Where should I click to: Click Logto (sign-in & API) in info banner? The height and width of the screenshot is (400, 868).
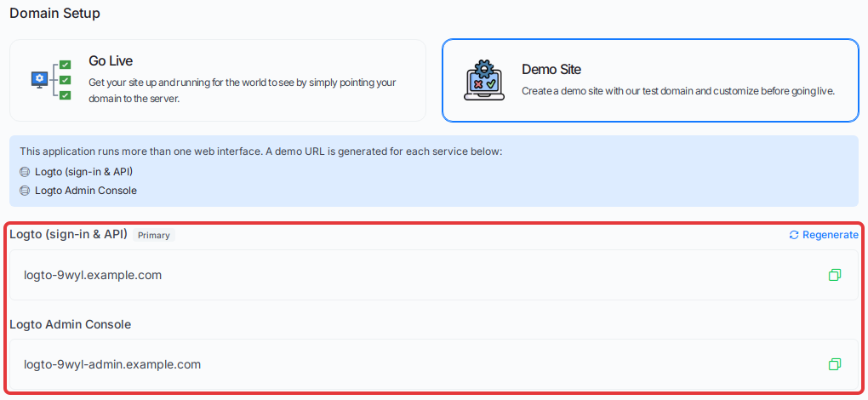coord(83,172)
